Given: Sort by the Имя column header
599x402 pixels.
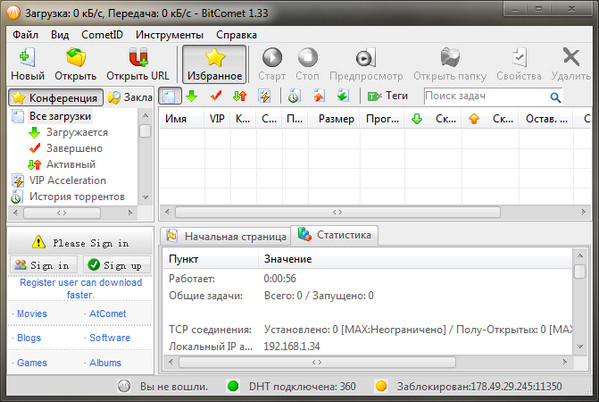Looking at the screenshot, I should pyautogui.click(x=181, y=119).
